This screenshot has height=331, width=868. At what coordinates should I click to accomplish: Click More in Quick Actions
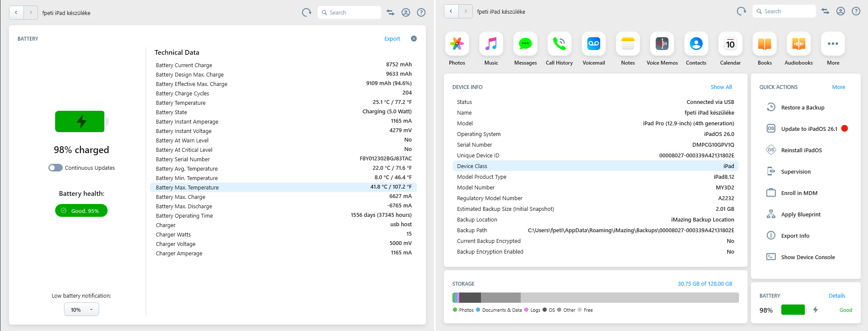(x=838, y=87)
